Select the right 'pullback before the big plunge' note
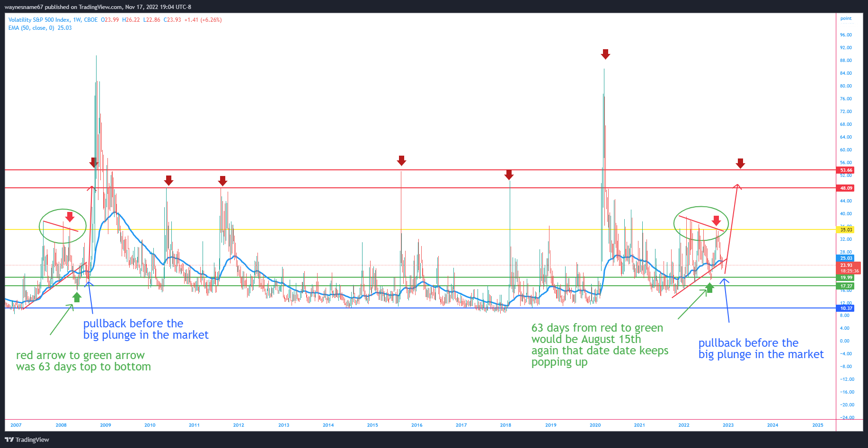 (761, 349)
